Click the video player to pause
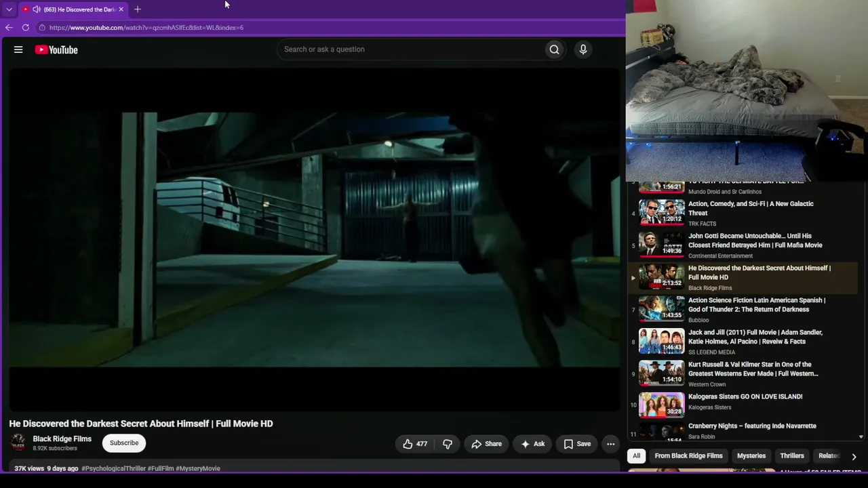Image resolution: width=868 pixels, height=488 pixels. (x=315, y=240)
